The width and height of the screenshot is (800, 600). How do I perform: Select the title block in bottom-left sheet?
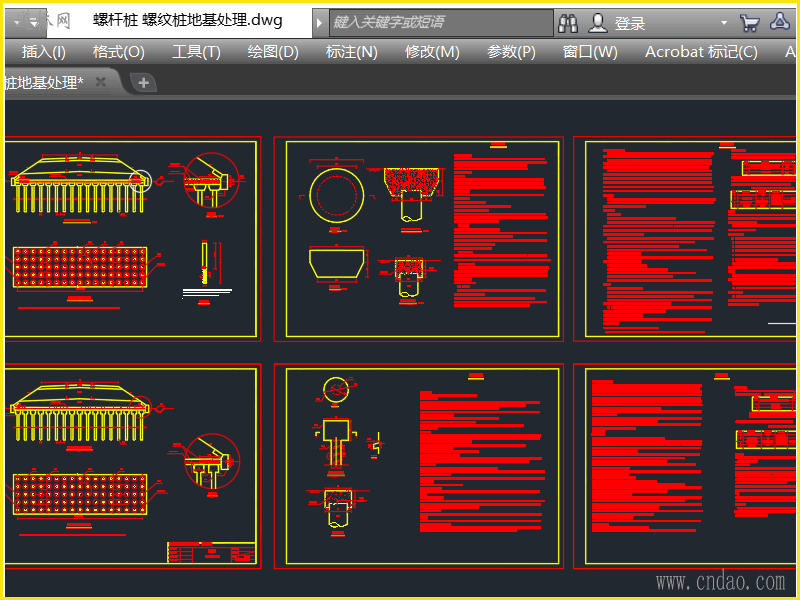[212, 553]
